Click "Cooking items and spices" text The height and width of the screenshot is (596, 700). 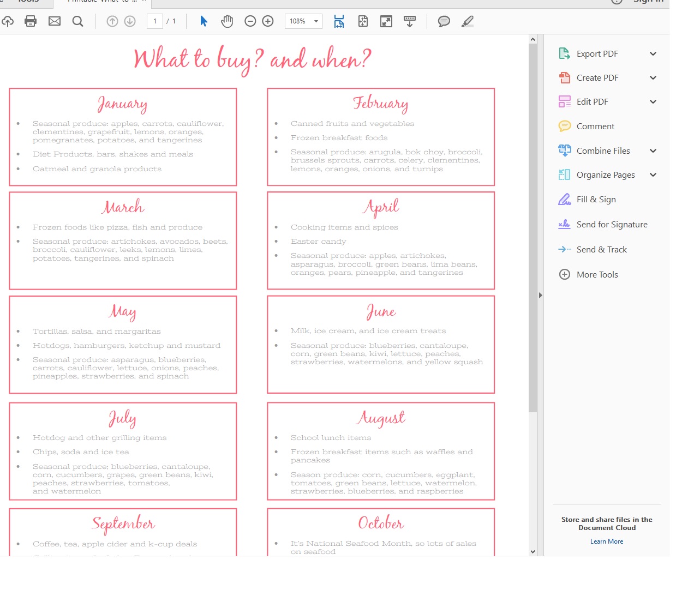[x=344, y=227]
